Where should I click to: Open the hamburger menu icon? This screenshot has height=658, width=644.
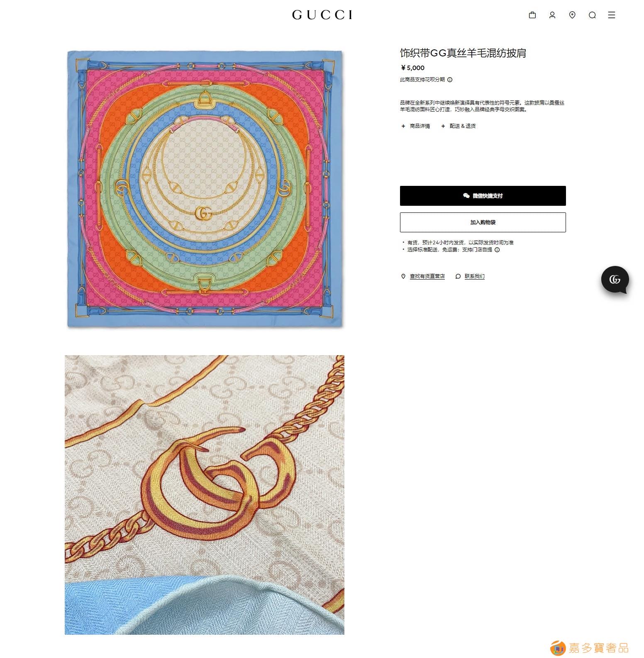[x=612, y=15]
